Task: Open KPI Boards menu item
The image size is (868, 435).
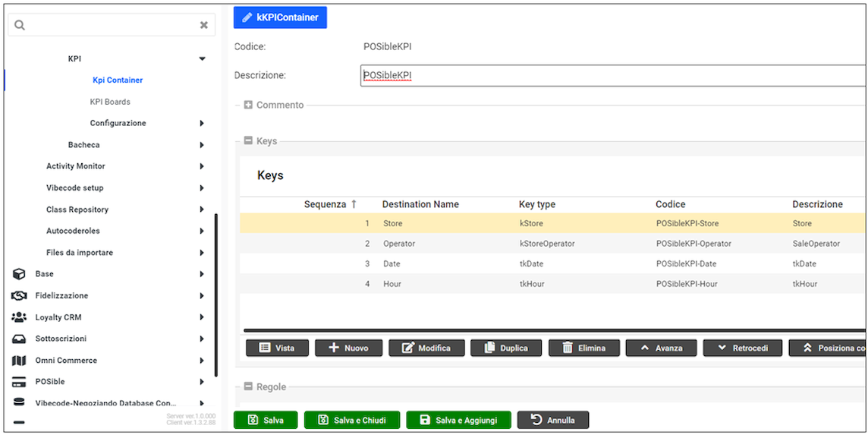Action: tap(110, 102)
